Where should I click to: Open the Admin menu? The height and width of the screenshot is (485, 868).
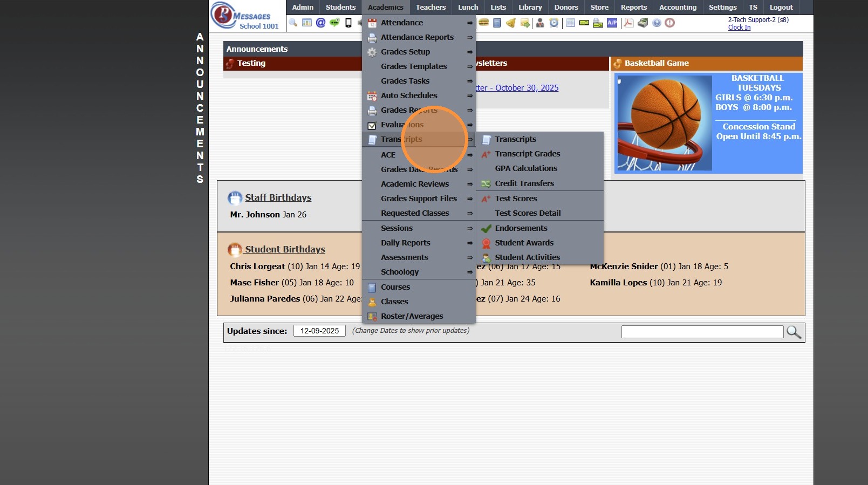[303, 7]
